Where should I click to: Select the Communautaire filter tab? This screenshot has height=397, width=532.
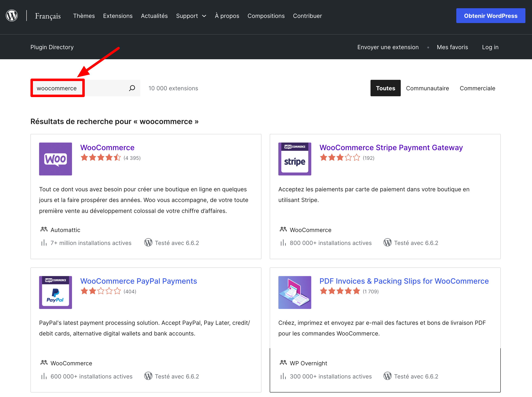(427, 88)
